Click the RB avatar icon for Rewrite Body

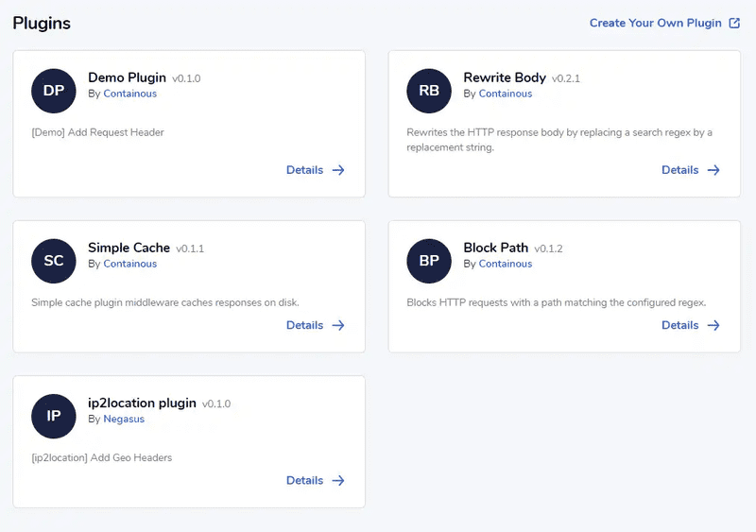[429, 91]
